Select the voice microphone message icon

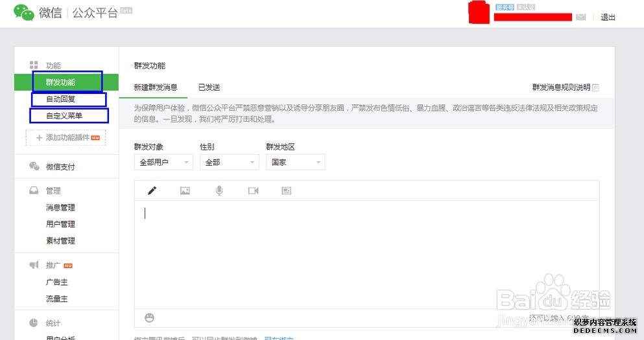click(x=219, y=190)
